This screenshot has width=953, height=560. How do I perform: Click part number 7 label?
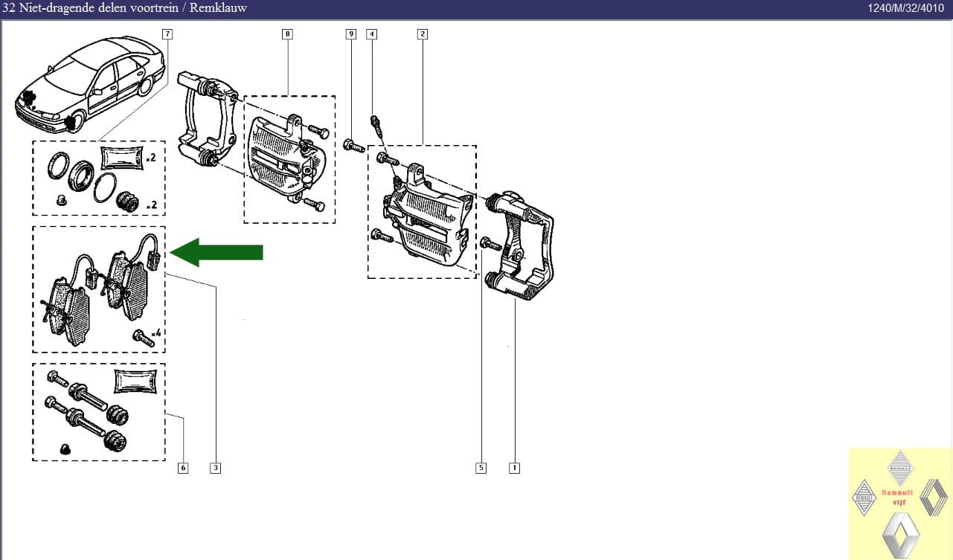(167, 34)
